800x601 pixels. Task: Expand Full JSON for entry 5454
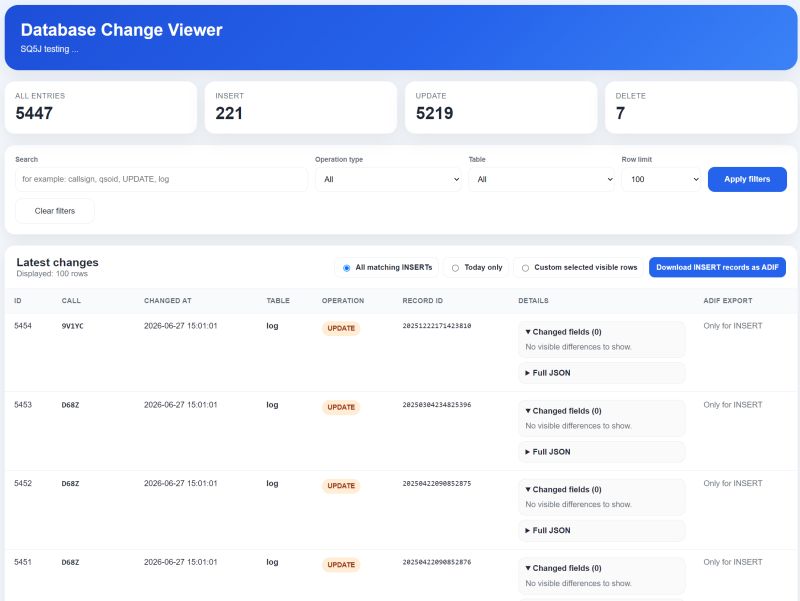tap(547, 373)
